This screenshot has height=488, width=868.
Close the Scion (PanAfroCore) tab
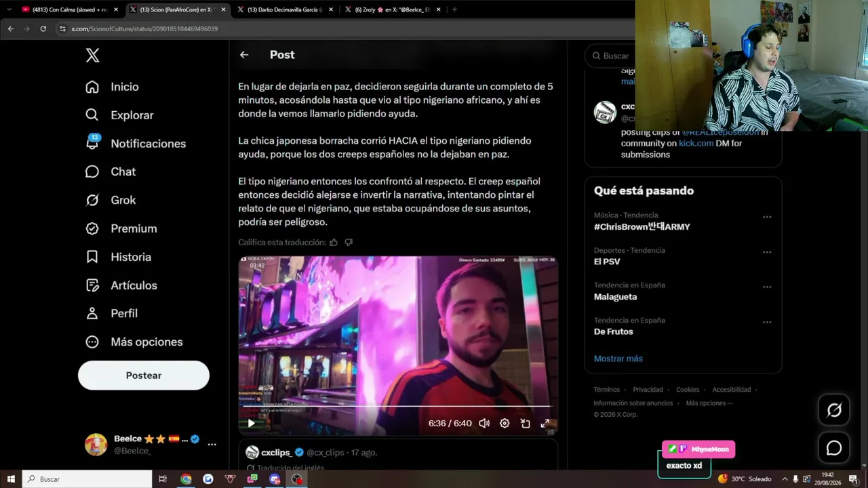[222, 9]
